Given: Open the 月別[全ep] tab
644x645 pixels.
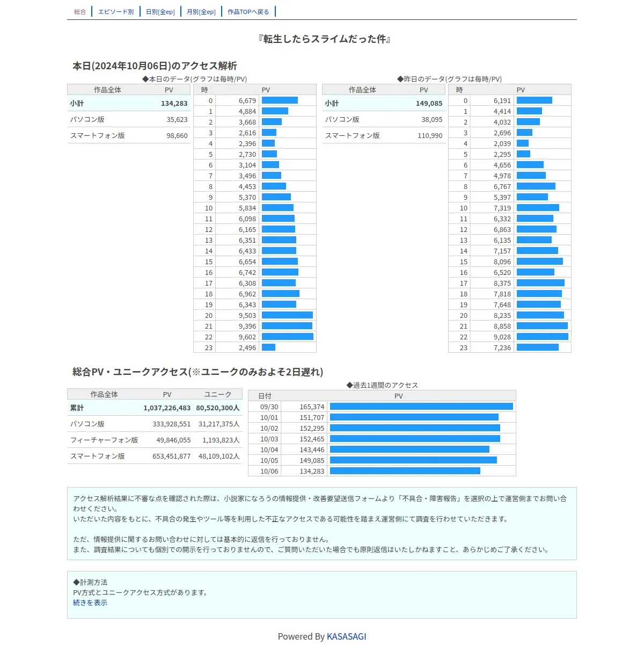Looking at the screenshot, I should click(201, 12).
